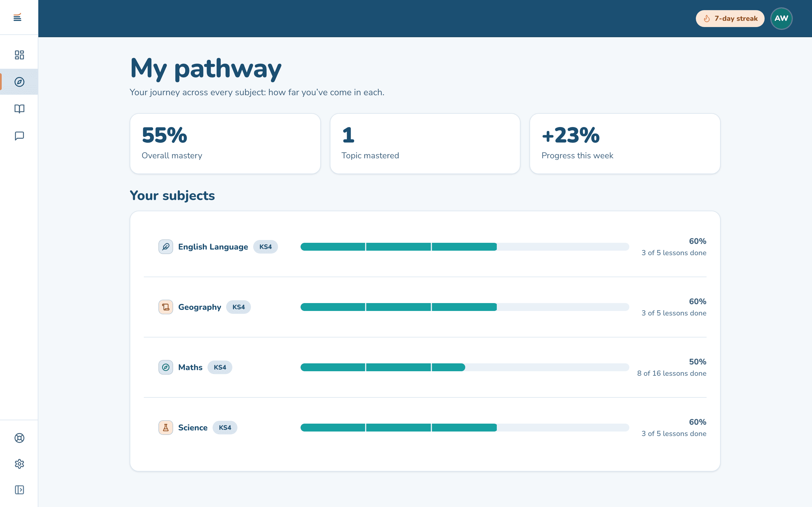Click the Geography scroll icon
This screenshot has height=507, width=812.
tap(166, 307)
